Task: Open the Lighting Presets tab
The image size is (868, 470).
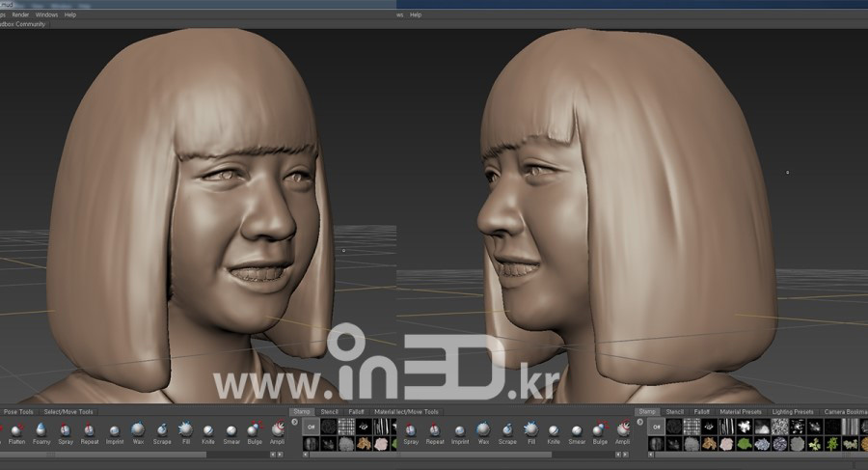Action: [793, 412]
